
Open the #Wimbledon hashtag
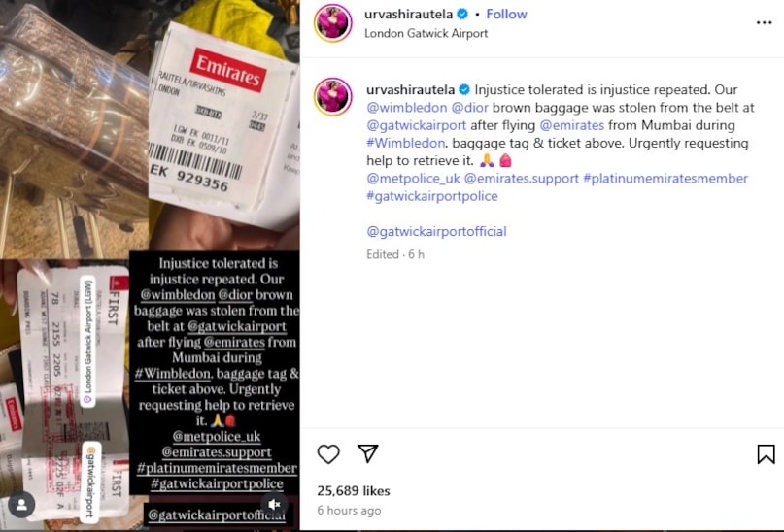pos(405,143)
